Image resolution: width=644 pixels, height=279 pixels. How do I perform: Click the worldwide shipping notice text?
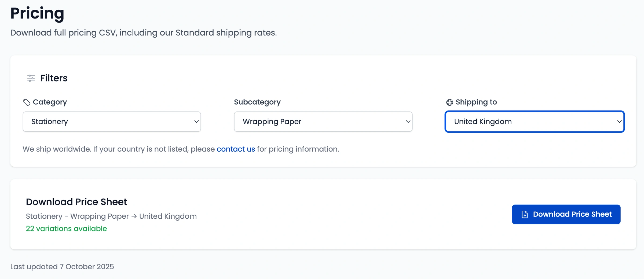181,149
